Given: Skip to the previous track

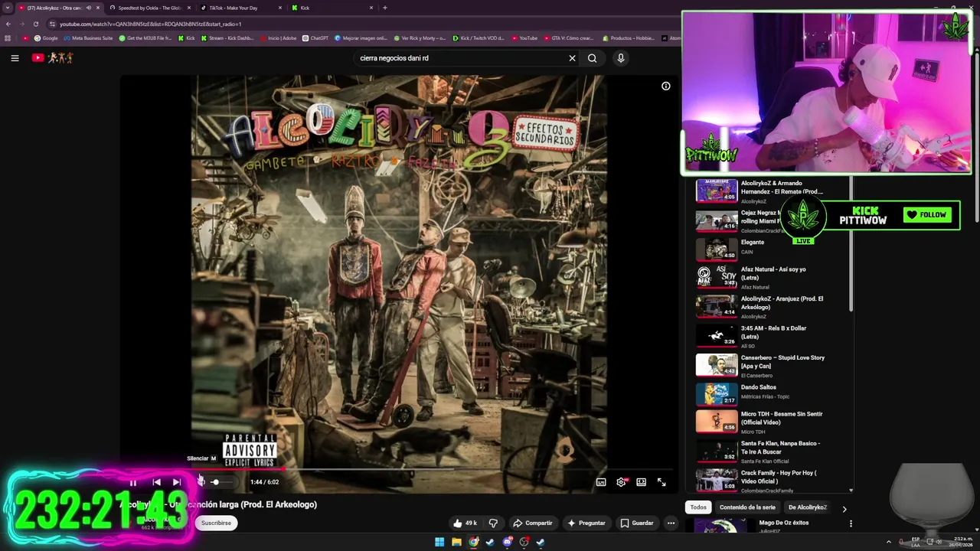Looking at the screenshot, I should coord(156,482).
